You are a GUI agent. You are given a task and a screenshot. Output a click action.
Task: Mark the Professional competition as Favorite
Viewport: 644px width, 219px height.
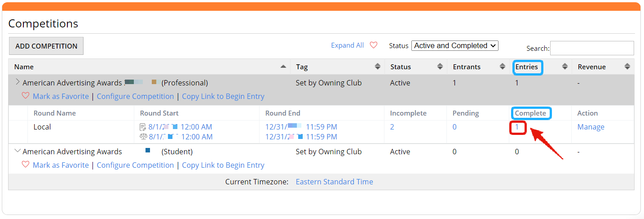[x=61, y=96]
